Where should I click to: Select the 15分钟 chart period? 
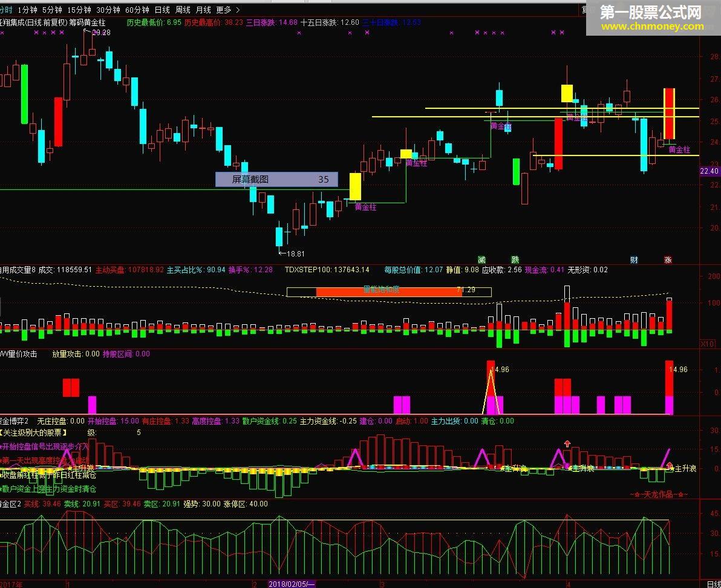tap(79, 10)
